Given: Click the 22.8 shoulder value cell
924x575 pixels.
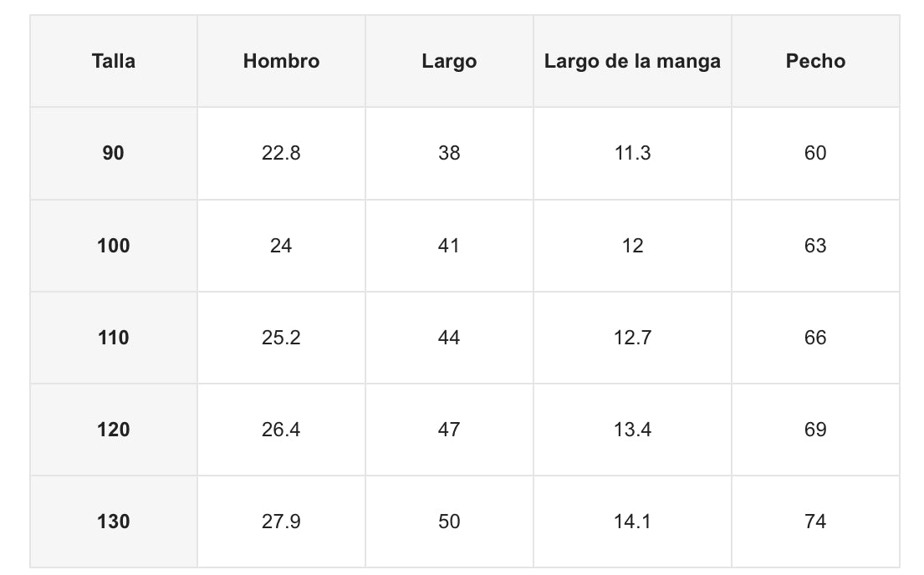Looking at the screenshot, I should 281,153.
